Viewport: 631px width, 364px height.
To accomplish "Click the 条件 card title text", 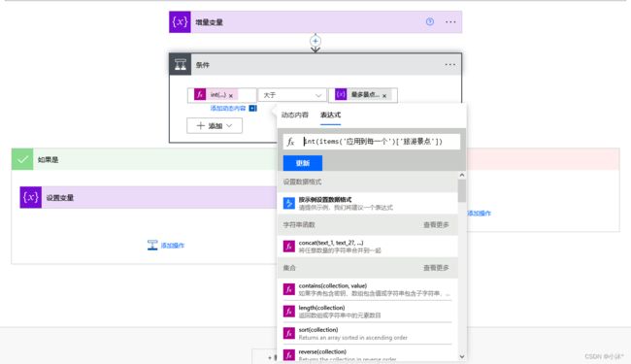I will (203, 65).
